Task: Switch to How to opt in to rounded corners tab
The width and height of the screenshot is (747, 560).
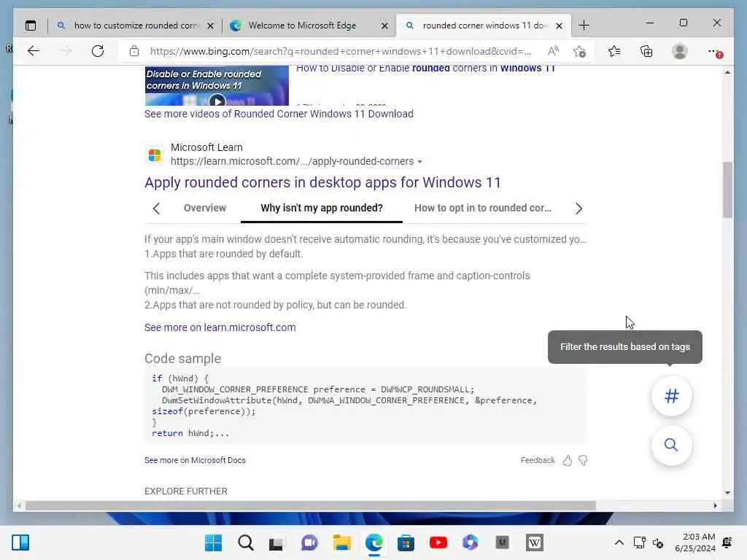Action: click(x=483, y=208)
